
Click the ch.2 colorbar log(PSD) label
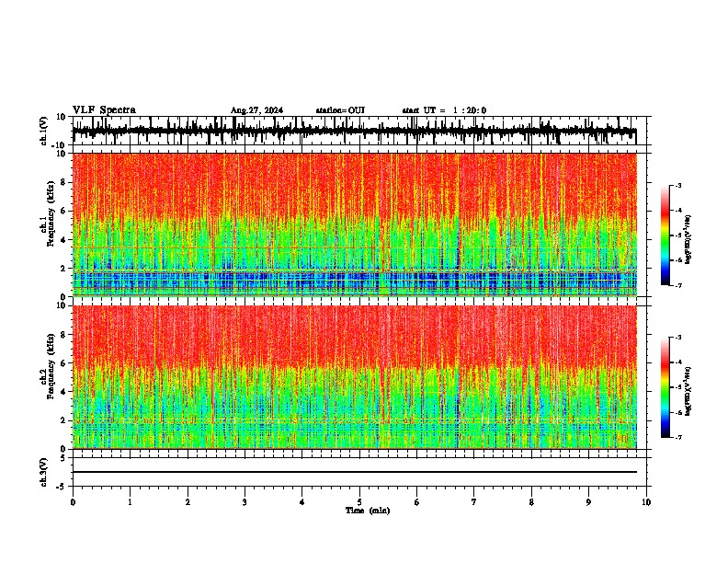click(688, 391)
